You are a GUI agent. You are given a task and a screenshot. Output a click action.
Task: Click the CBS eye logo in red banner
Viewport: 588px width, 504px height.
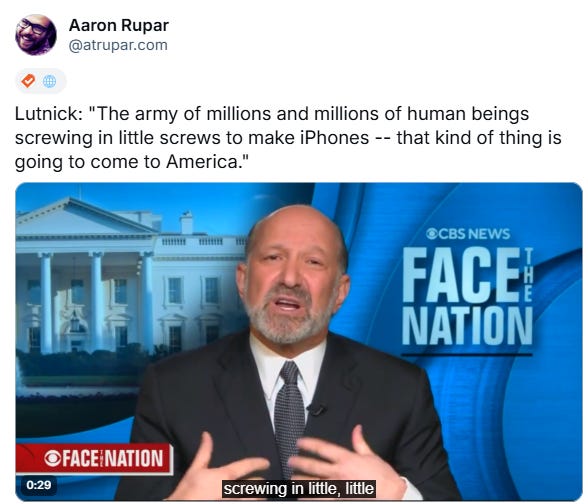pyautogui.click(x=52, y=458)
